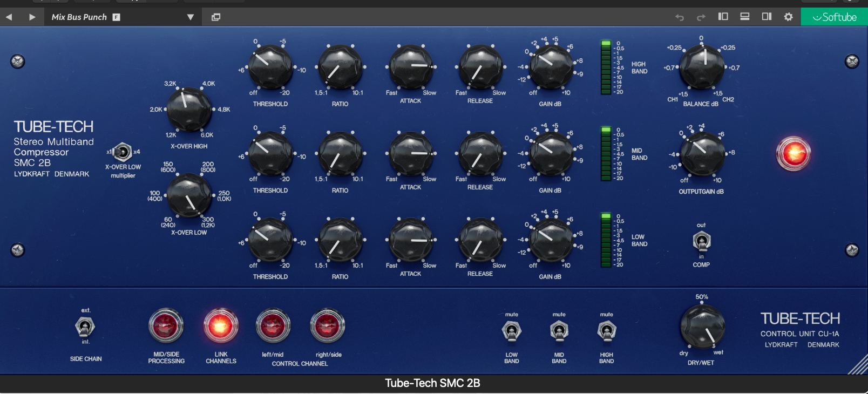Mute the LOW BAND switch
This screenshot has width=868, height=394.
pos(512,331)
